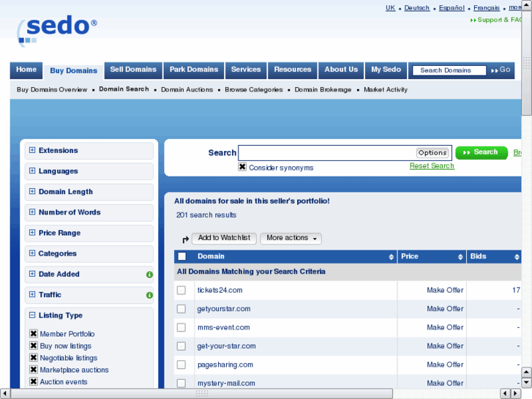Open the My Sedo tab

[x=386, y=70]
